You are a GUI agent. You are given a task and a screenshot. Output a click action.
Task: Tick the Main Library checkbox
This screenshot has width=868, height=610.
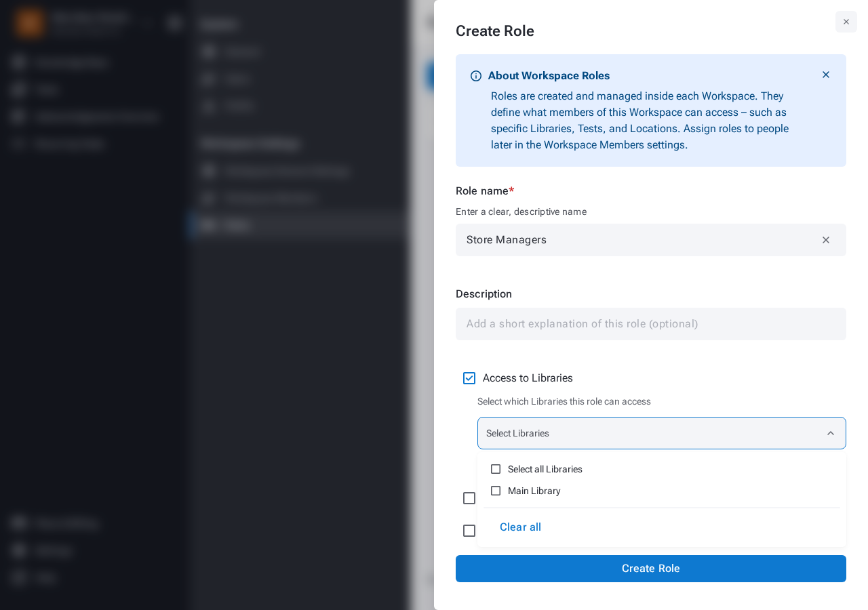496,491
